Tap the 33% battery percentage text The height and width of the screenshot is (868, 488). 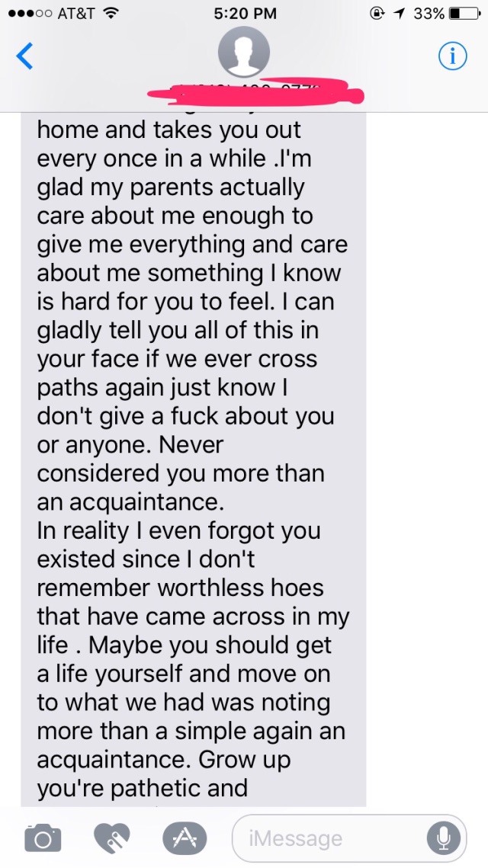point(429,13)
